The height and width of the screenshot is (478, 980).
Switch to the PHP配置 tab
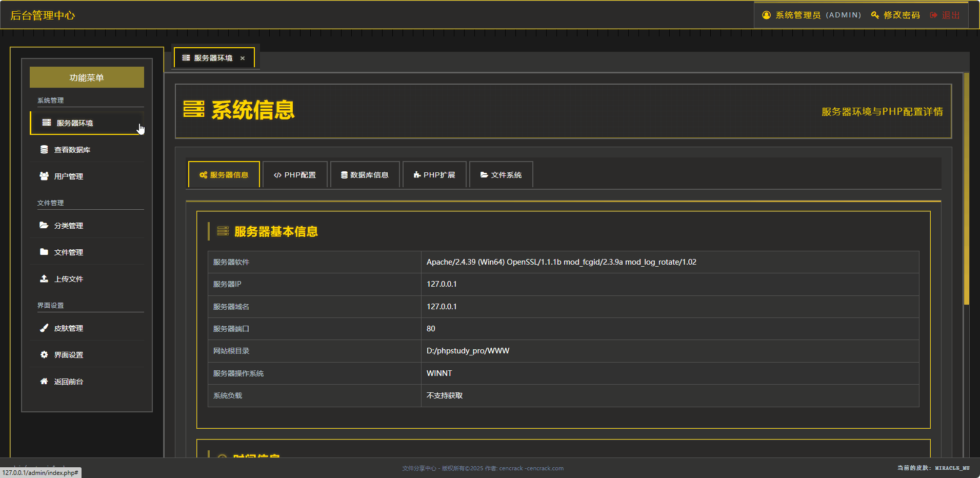point(295,175)
